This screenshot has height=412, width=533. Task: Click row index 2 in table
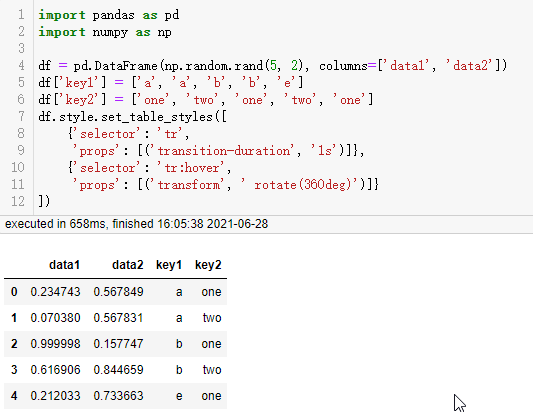pos(14,344)
